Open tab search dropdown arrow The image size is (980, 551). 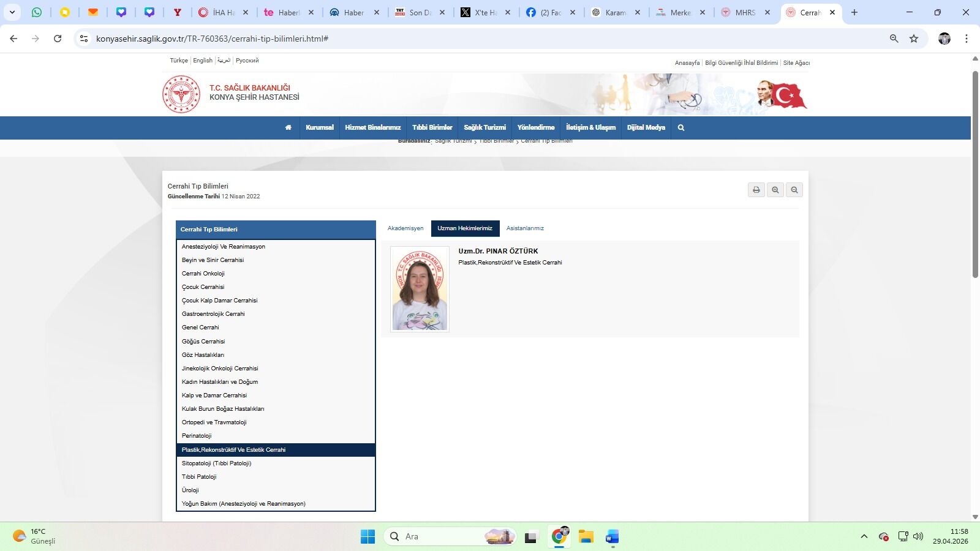coord(12,12)
